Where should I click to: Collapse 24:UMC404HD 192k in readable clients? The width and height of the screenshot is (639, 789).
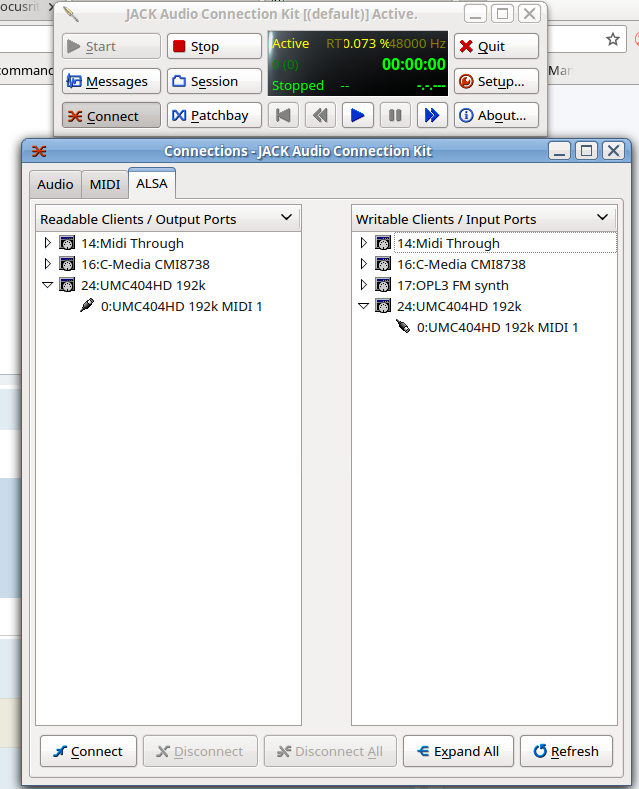coord(48,285)
